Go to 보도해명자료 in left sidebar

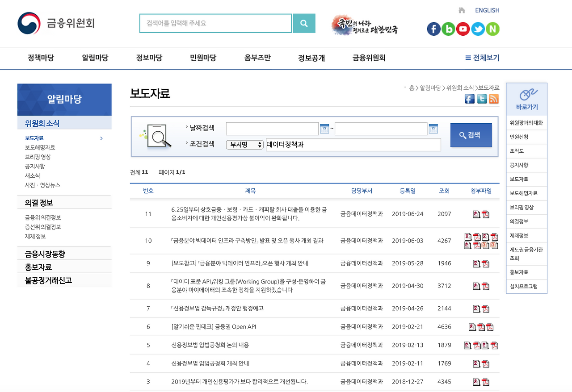point(40,147)
